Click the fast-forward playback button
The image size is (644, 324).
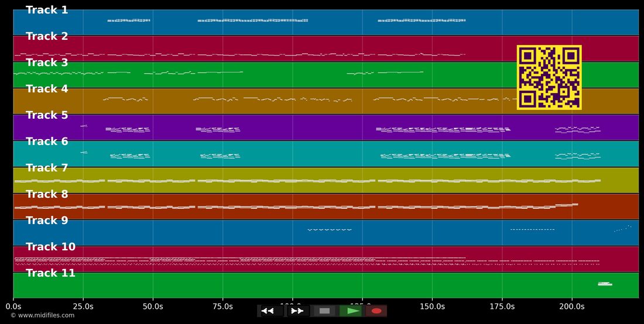pos(298,311)
